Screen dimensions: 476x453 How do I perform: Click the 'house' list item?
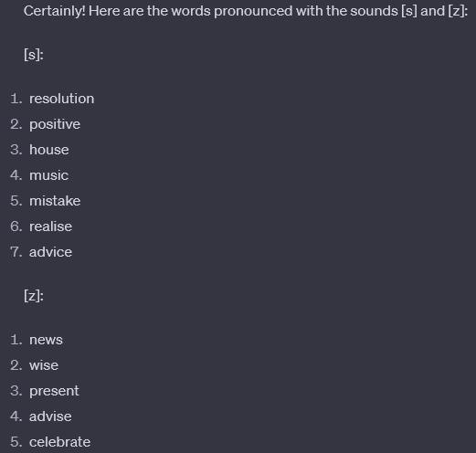click(x=49, y=150)
